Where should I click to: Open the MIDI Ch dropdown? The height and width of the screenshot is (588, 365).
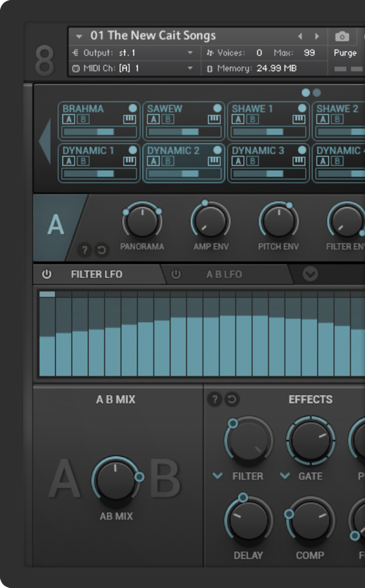(x=190, y=68)
